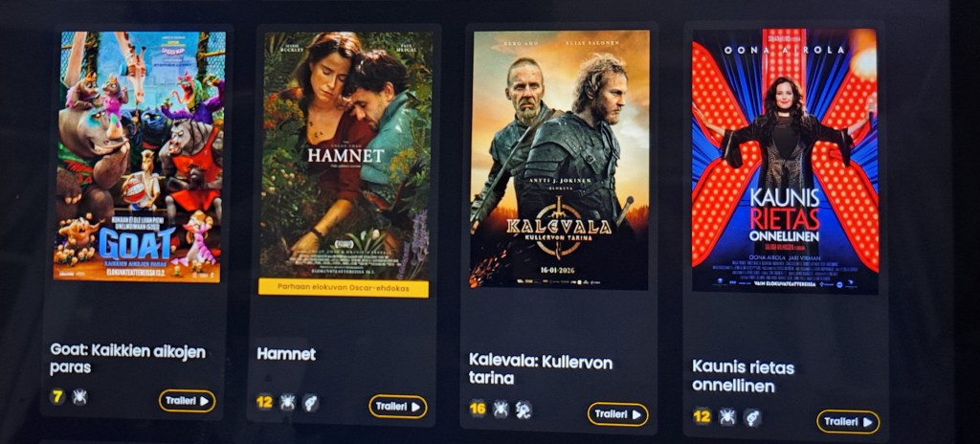Click Traileri for Kaunis rietas onnellinen
The height and width of the screenshot is (444, 980).
coord(848,421)
